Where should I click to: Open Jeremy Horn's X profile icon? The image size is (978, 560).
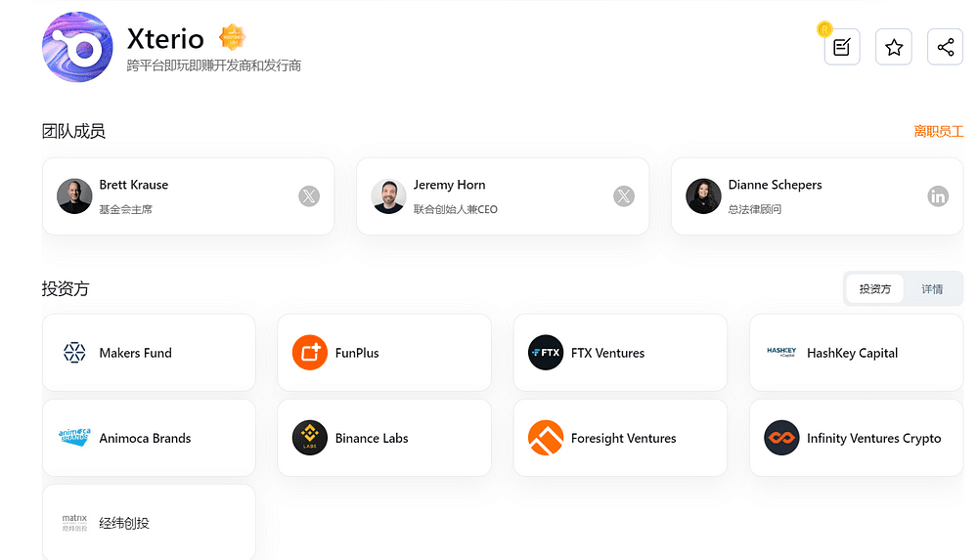pos(624,196)
